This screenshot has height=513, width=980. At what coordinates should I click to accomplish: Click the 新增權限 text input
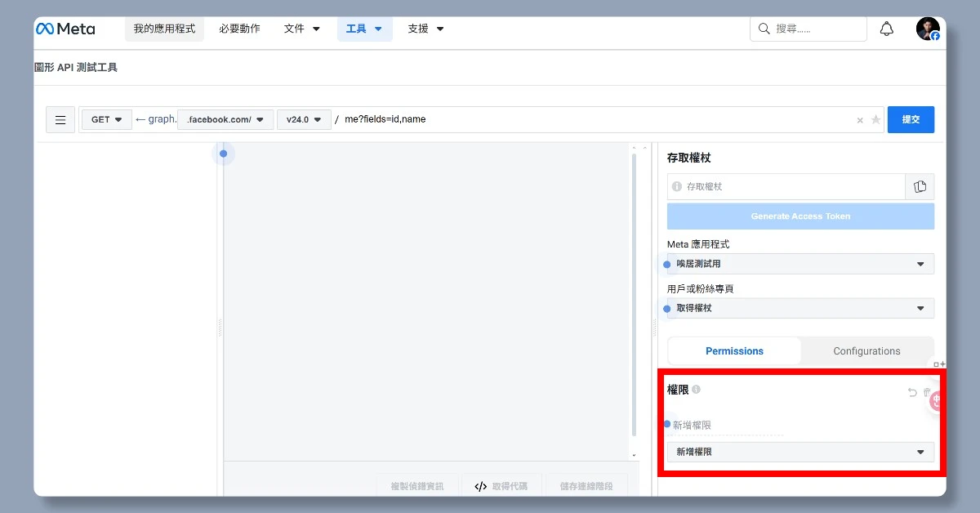coord(725,426)
